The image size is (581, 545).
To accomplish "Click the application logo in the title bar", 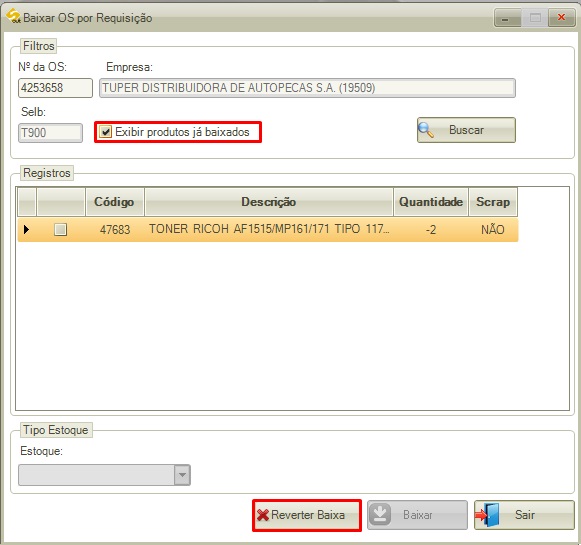I will pyautogui.click(x=13, y=17).
